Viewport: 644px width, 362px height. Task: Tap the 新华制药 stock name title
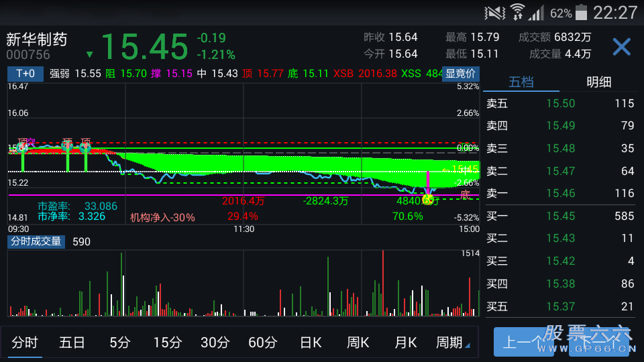coord(38,40)
